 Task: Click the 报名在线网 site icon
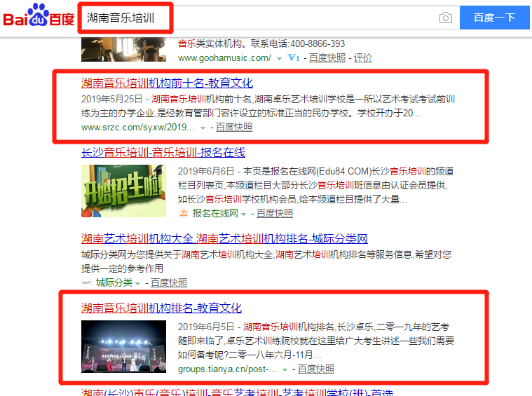(x=184, y=213)
